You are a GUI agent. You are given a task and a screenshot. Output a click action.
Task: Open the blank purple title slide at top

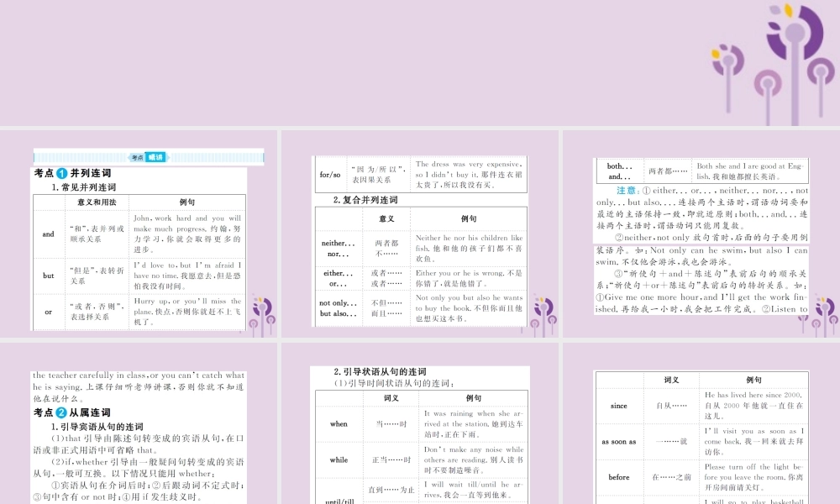point(420,63)
